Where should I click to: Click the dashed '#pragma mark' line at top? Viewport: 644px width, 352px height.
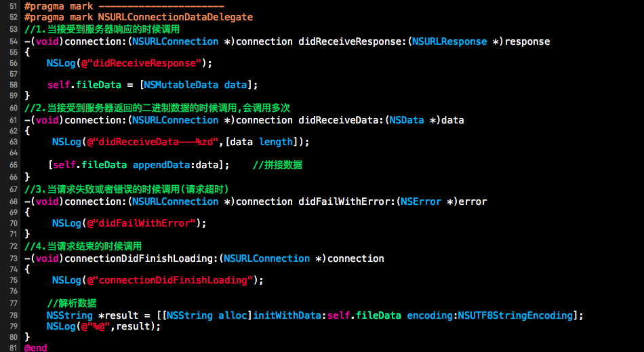pos(124,6)
